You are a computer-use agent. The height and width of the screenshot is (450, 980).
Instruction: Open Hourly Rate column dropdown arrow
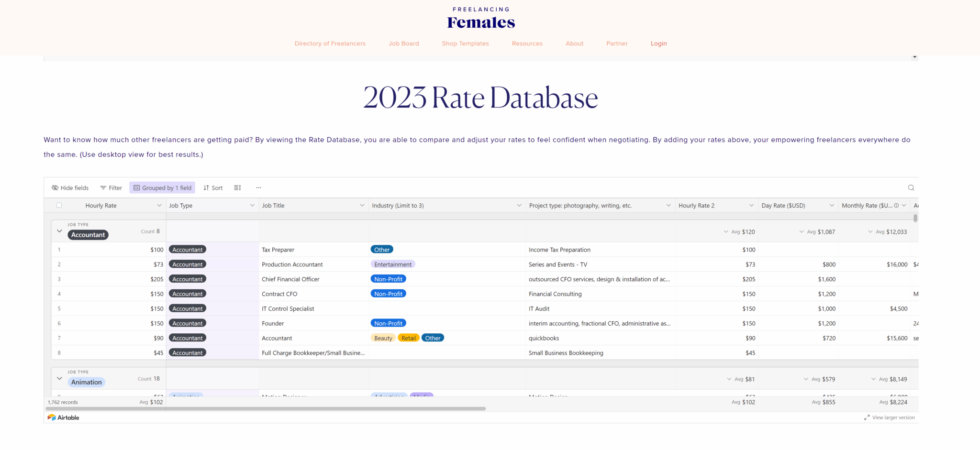coord(159,206)
